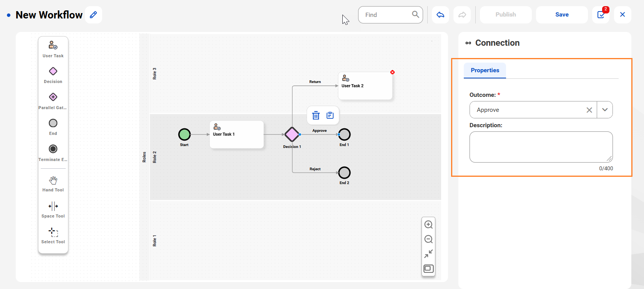Redo the last change
The width and height of the screenshot is (644, 289).
click(462, 15)
